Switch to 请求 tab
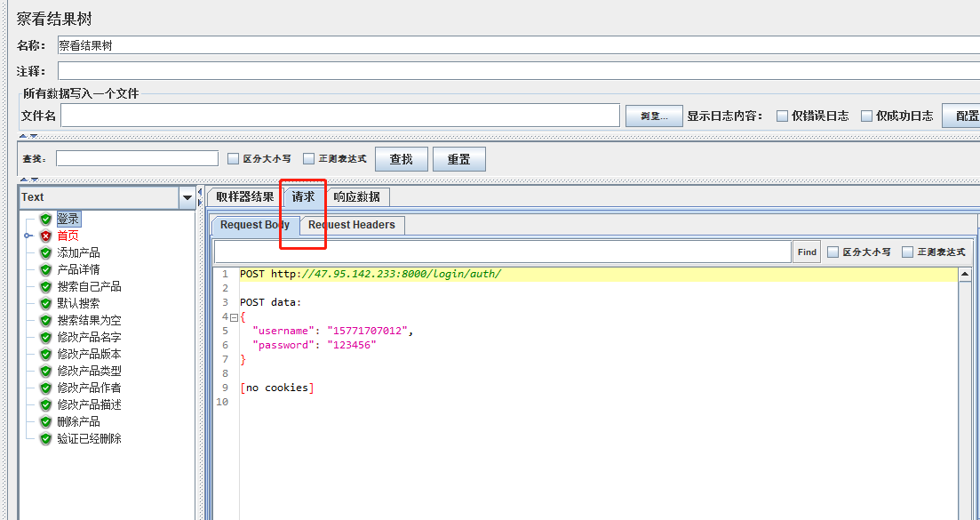Viewport: 980px width, 520px height. click(304, 196)
